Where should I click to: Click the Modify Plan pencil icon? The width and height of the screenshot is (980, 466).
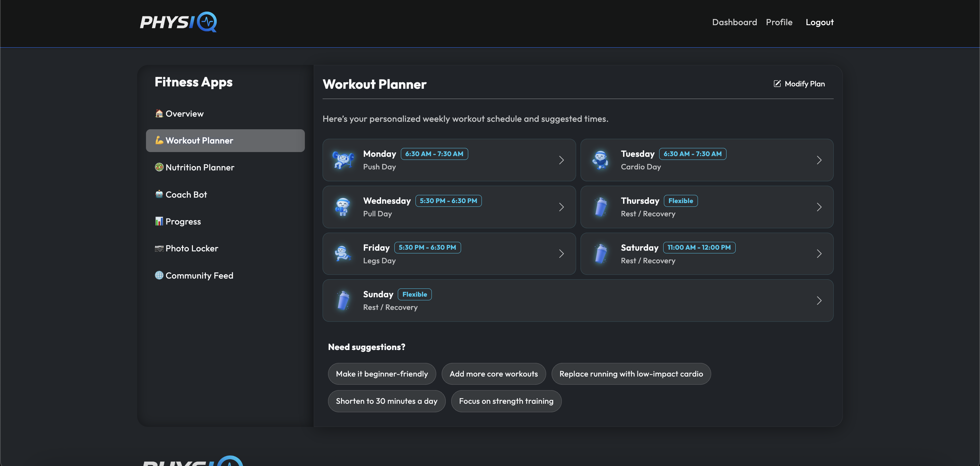pos(777,84)
